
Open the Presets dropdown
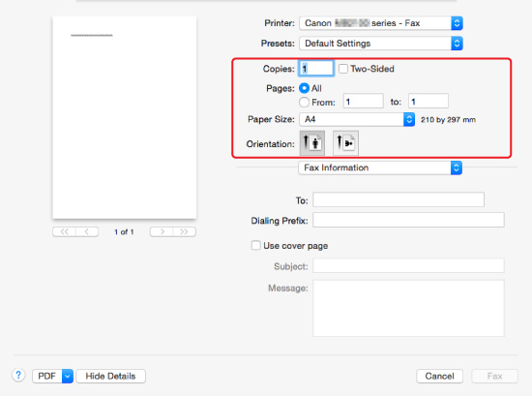(x=381, y=44)
